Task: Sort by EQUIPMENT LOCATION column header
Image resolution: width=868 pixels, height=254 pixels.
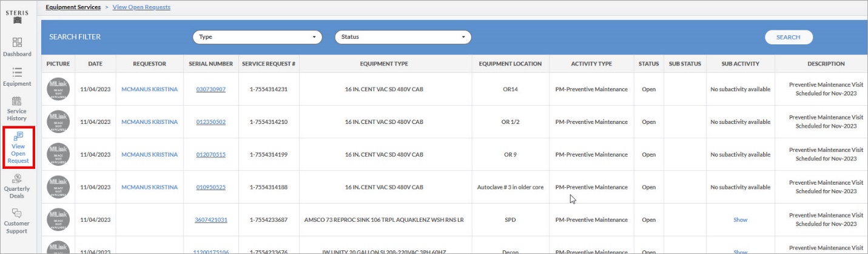Action: [x=511, y=64]
